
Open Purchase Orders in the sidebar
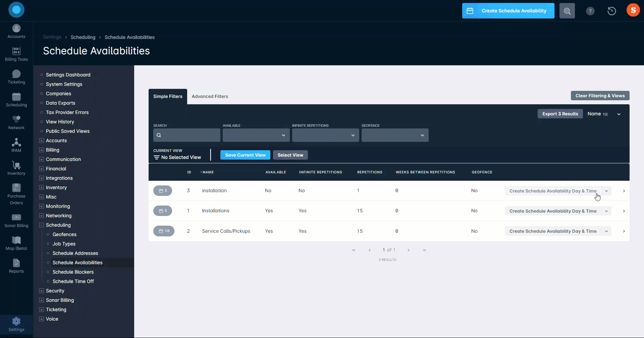pyautogui.click(x=16, y=194)
